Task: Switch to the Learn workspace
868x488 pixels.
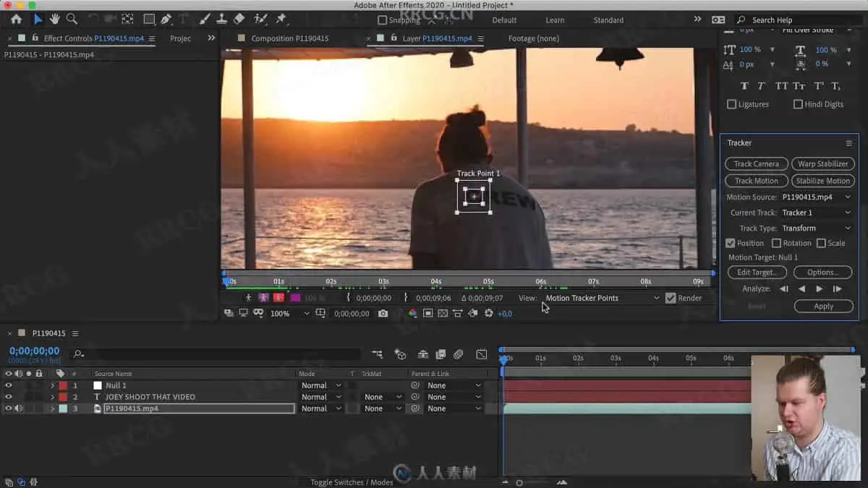Action: pyautogui.click(x=555, y=20)
